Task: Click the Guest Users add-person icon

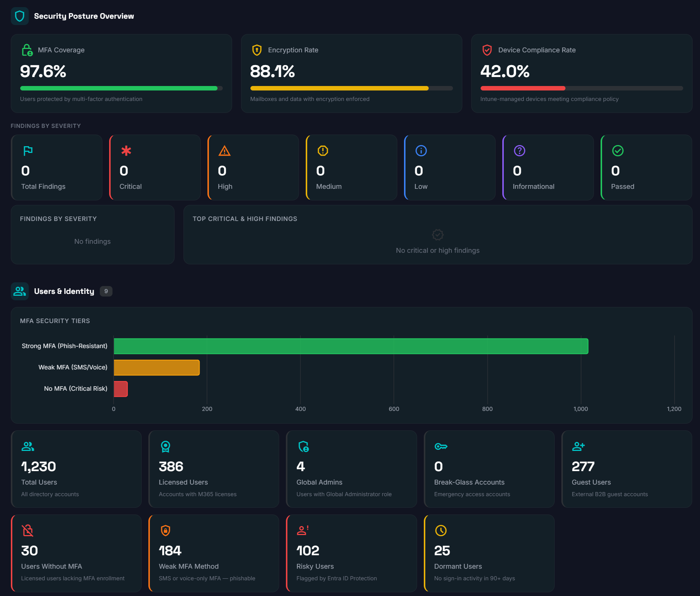Action: coord(579,446)
